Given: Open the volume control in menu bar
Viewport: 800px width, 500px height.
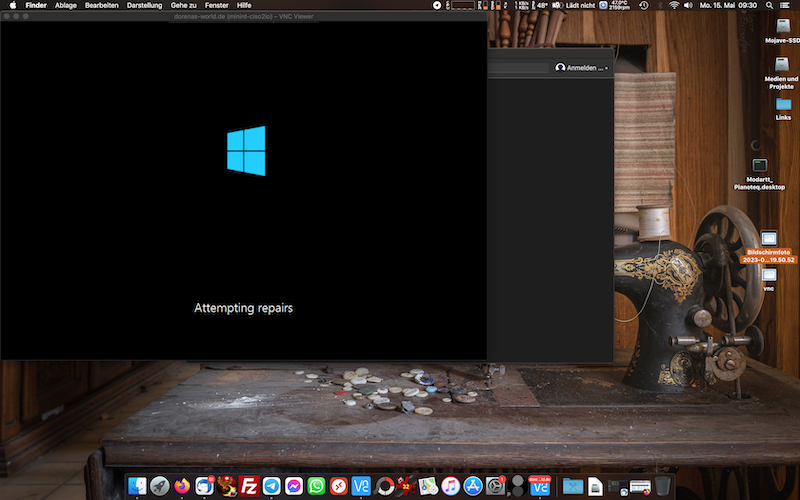Looking at the screenshot, I should 690,5.
